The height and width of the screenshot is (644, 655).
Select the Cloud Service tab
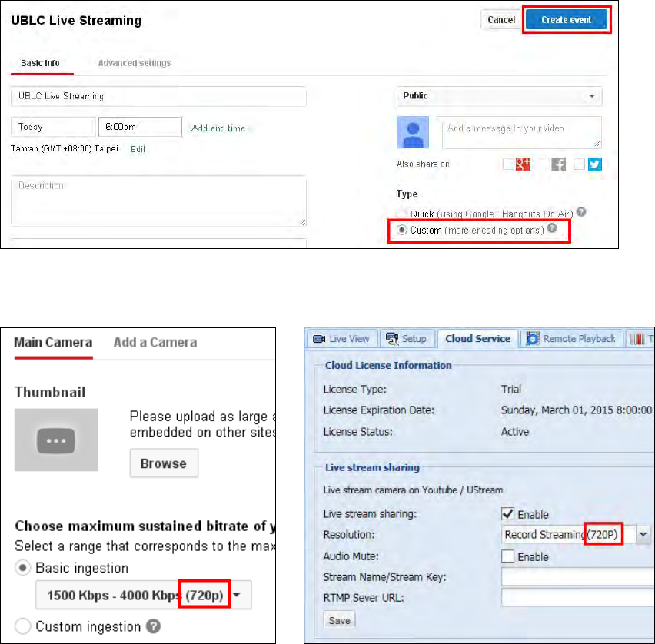[478, 339]
